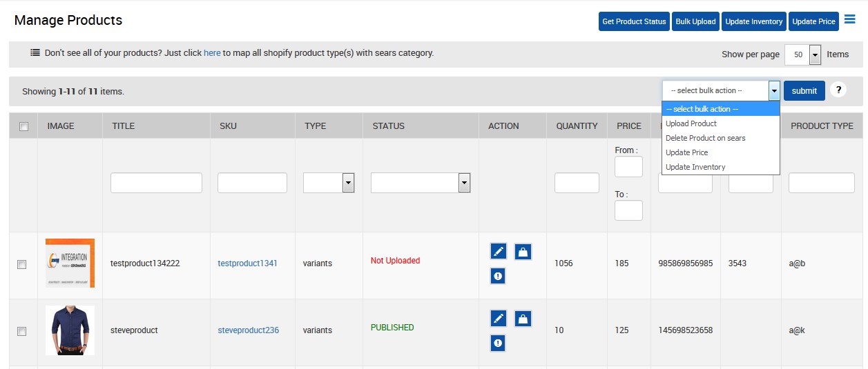
Task: Click the title cell steveproduct
Action: 134,330
